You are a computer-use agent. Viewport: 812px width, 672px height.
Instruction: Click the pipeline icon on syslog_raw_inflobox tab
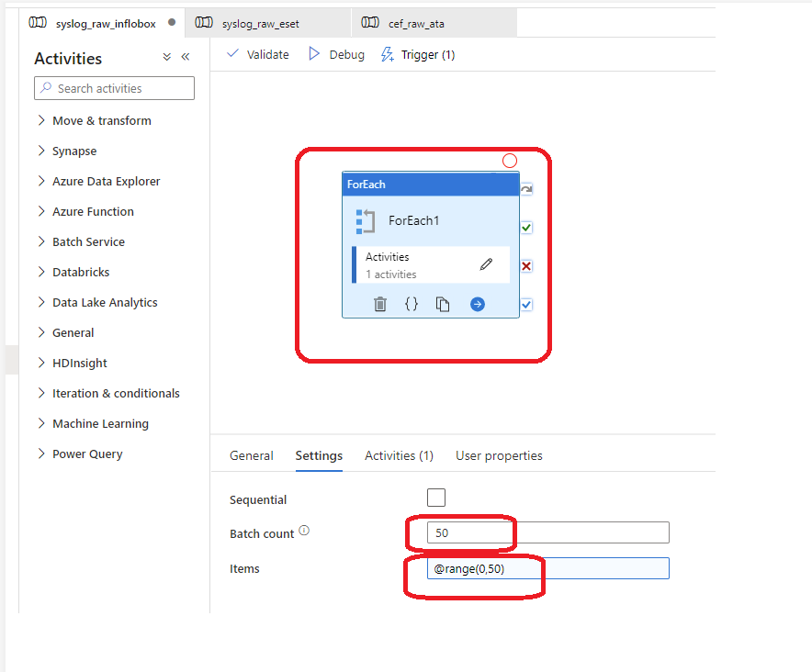tap(38, 22)
